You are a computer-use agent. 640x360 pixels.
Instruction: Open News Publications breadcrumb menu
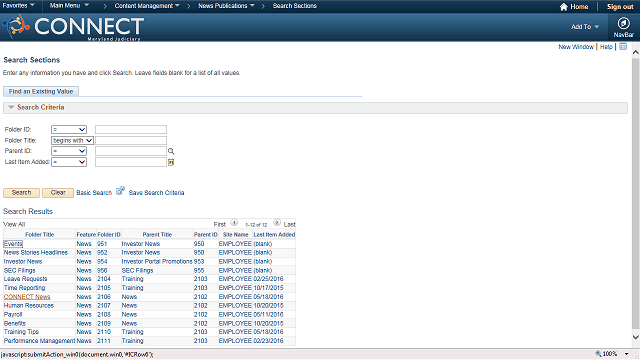226,6
